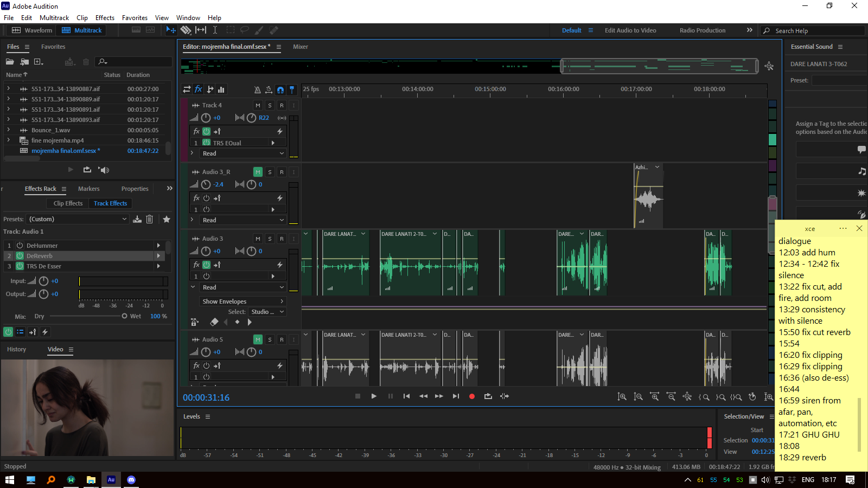This screenshot has width=868, height=488.
Task: Select the Track Effects button
Action: click(x=110, y=203)
